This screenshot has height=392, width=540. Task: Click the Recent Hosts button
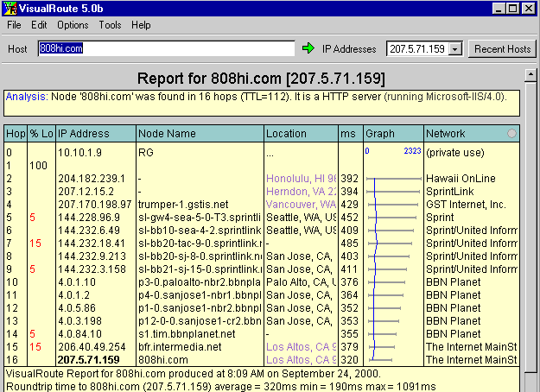[x=502, y=49]
